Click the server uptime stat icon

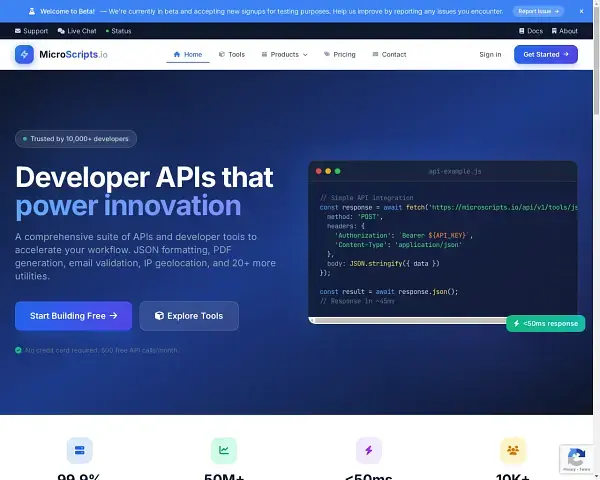coord(78,450)
